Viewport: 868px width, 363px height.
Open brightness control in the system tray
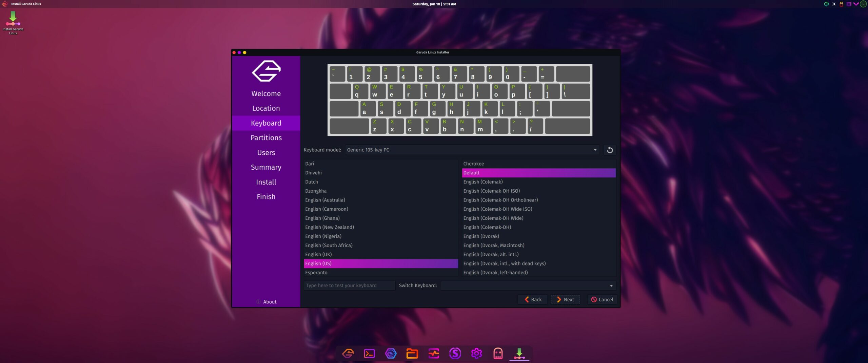coord(834,4)
